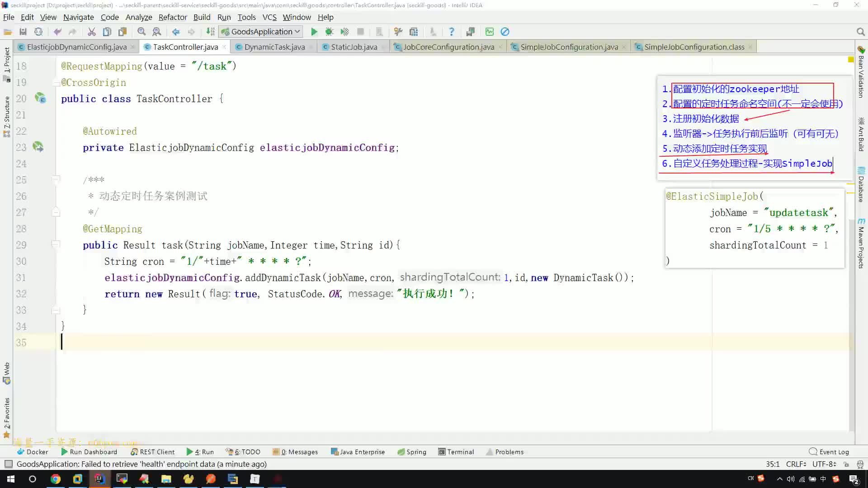The height and width of the screenshot is (488, 868).
Task: Collapse the task method fold on line 29
Action: (56, 244)
